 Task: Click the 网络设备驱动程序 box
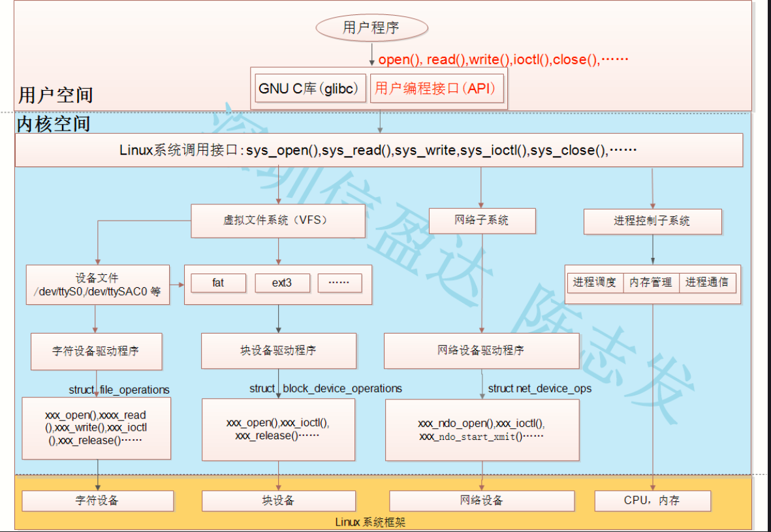(x=481, y=351)
